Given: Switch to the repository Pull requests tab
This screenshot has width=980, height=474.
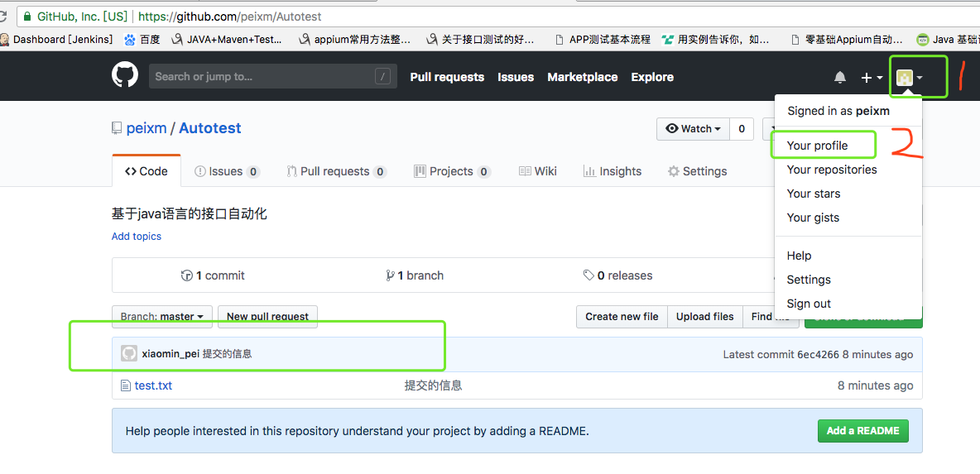Looking at the screenshot, I should (336, 171).
